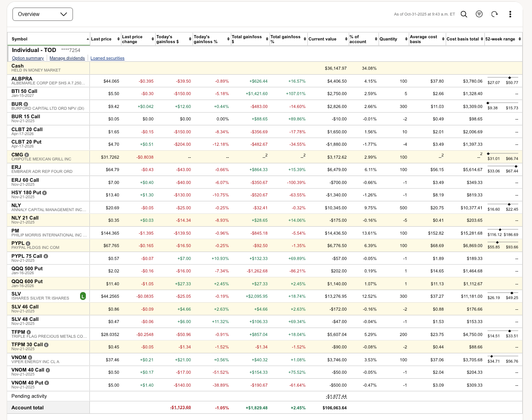This screenshot has width=532, height=420.
Task: Sort by the Last price column arrows
Action: click(118, 39)
